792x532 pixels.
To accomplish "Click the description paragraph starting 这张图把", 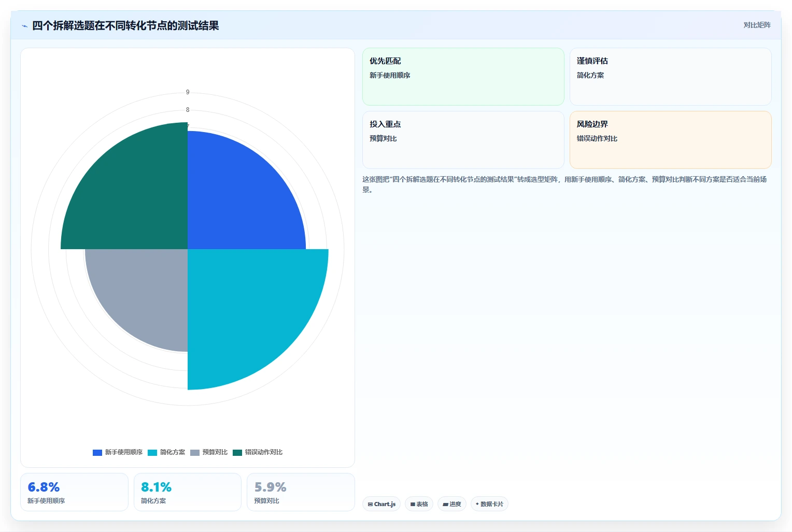I will 564,184.
